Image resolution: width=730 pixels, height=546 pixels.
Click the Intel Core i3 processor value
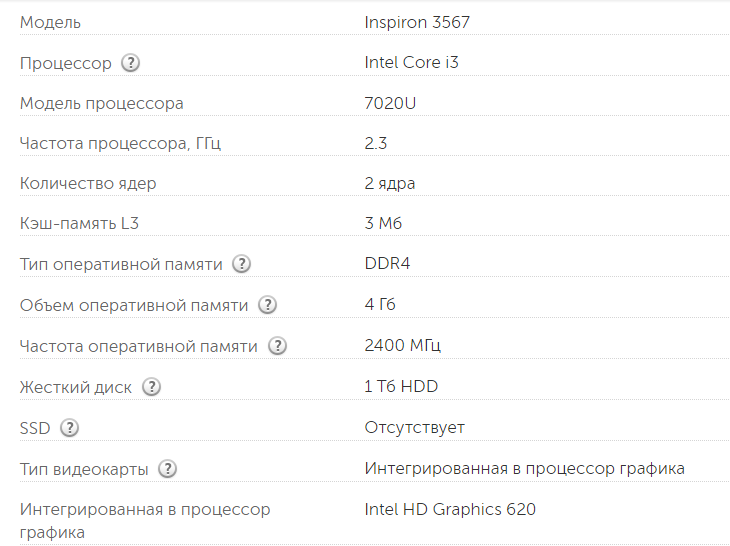pyautogui.click(x=412, y=62)
